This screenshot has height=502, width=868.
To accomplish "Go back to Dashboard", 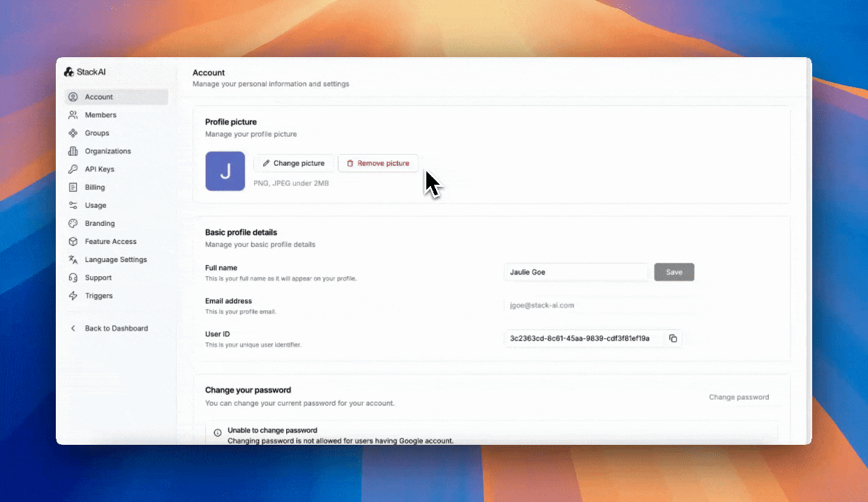I will pyautogui.click(x=116, y=328).
